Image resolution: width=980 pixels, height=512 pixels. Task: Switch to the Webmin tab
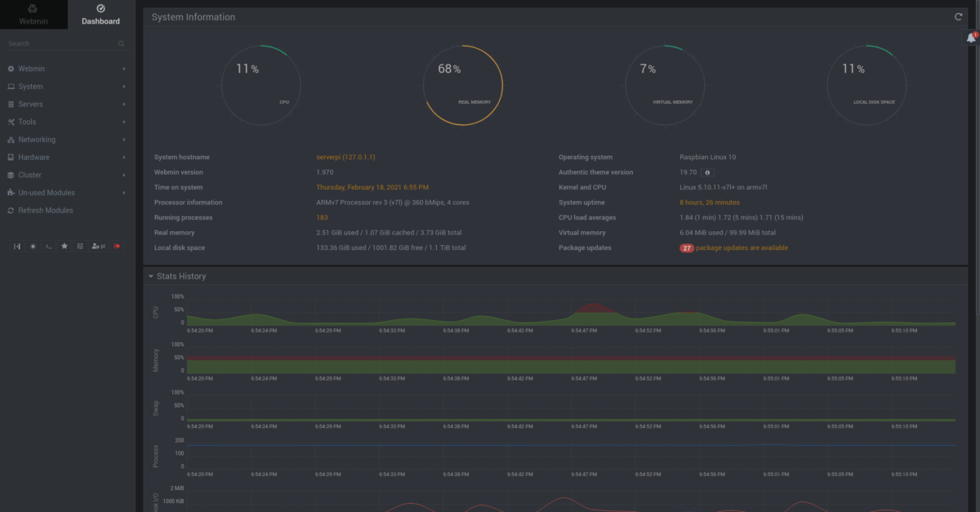[33, 14]
